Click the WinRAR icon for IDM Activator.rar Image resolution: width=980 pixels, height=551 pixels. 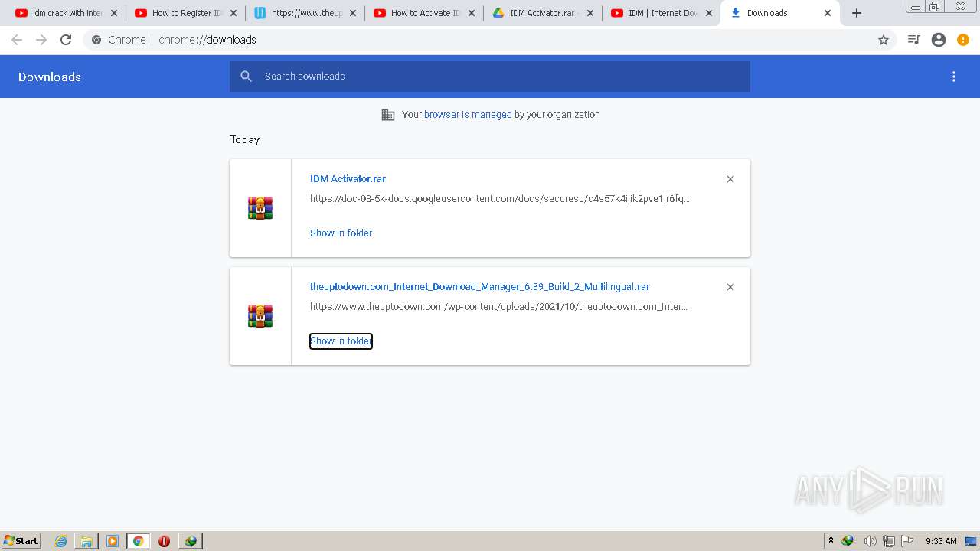click(x=260, y=208)
